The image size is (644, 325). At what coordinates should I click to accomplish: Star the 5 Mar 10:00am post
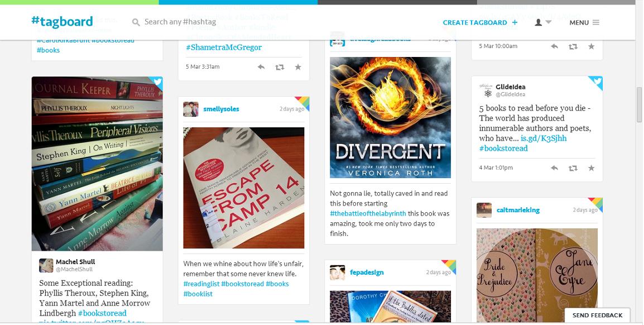click(592, 46)
